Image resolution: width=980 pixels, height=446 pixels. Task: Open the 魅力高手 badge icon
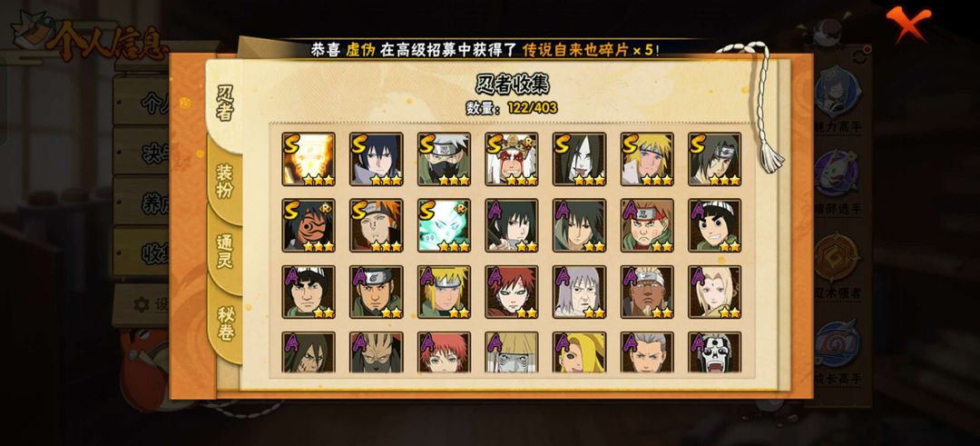pos(838,95)
